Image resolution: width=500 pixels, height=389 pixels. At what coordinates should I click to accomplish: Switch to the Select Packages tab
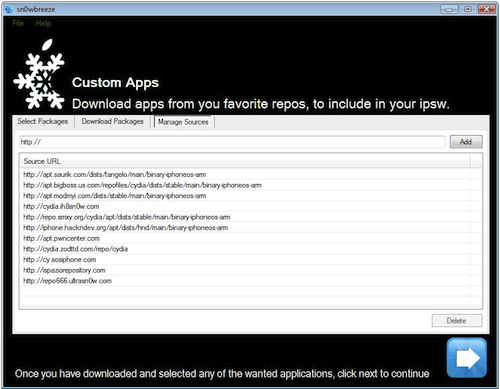point(43,121)
